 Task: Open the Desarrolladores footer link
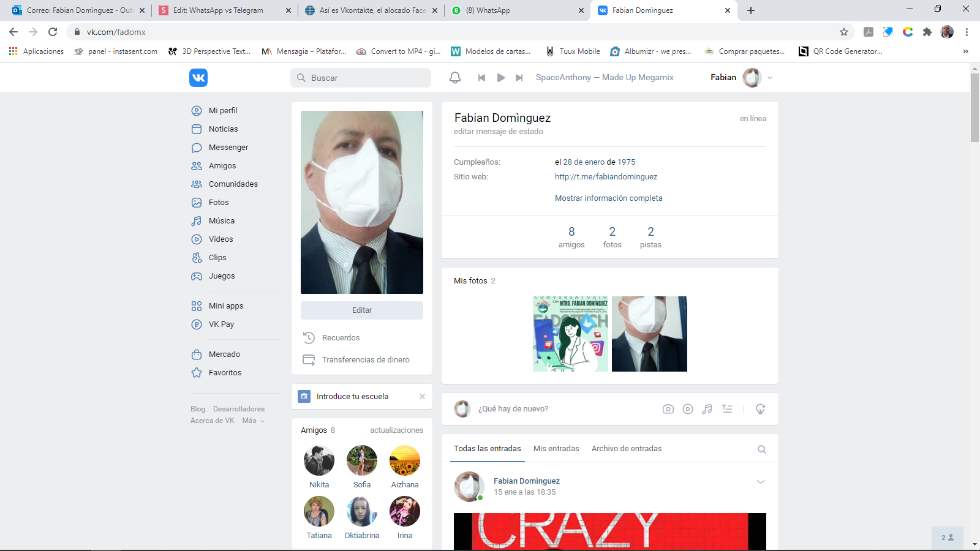click(239, 409)
